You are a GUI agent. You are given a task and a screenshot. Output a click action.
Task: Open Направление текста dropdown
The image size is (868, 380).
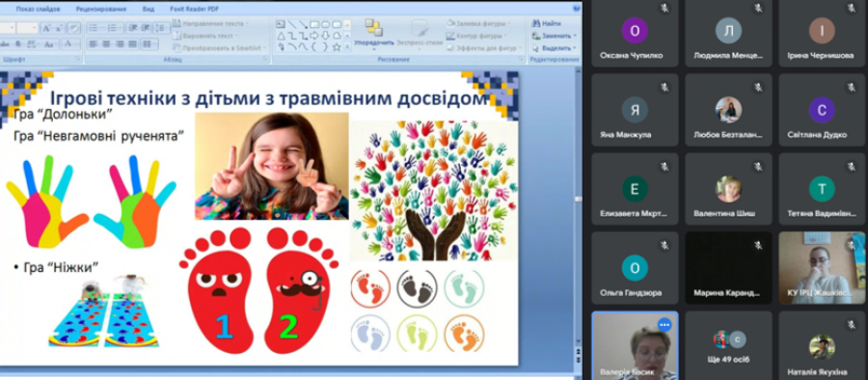click(x=210, y=23)
